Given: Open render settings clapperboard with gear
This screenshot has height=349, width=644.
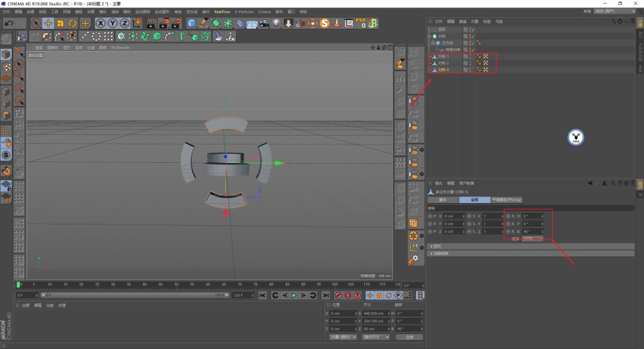Looking at the screenshot, I should 176,24.
